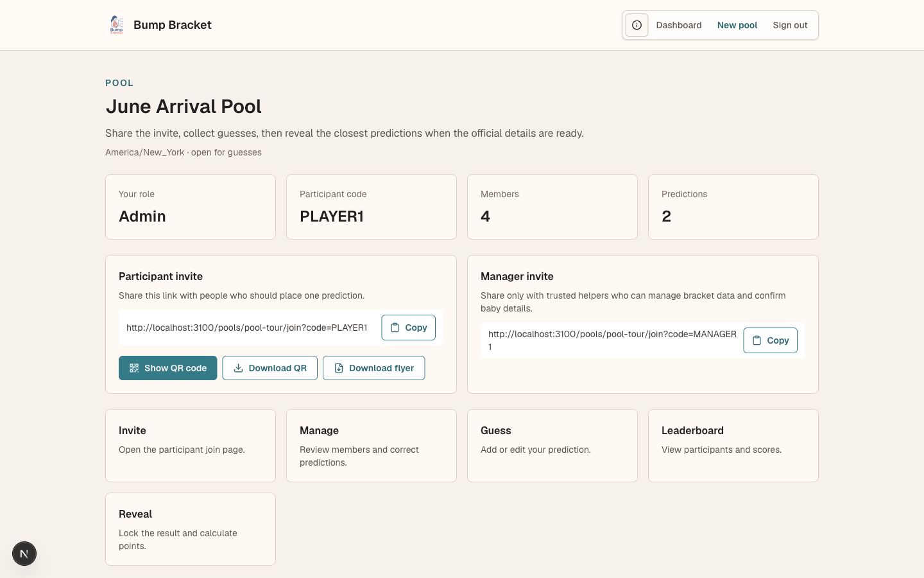Click the Manager invite heading
The height and width of the screenshot is (578, 924).
pos(517,276)
